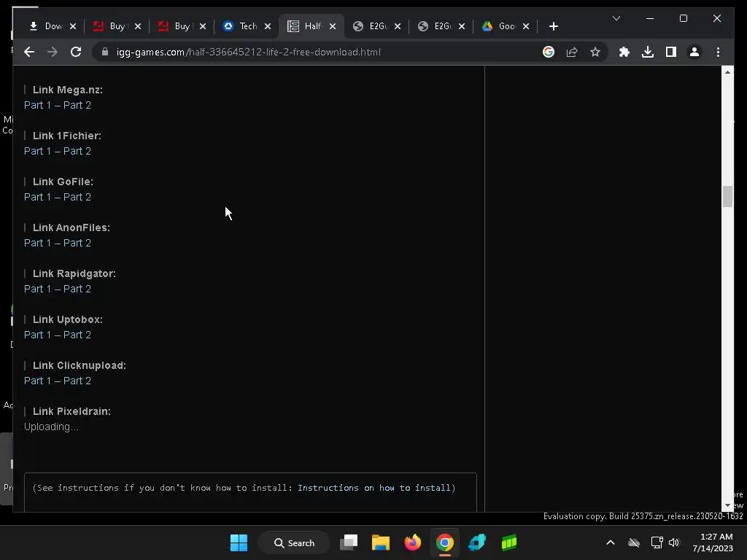Viewport: 747px width, 560px height.
Task: Click Chrome icon on taskbar
Action: [x=444, y=542]
